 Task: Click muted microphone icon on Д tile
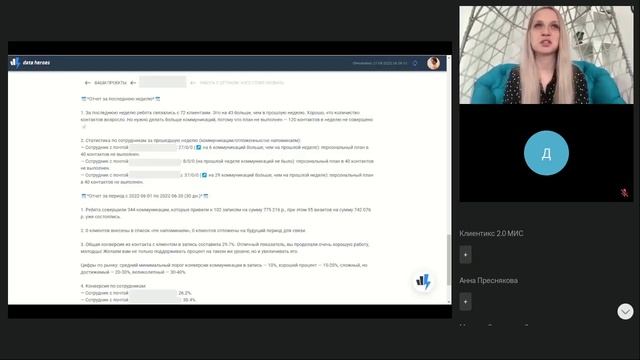pos(624,193)
